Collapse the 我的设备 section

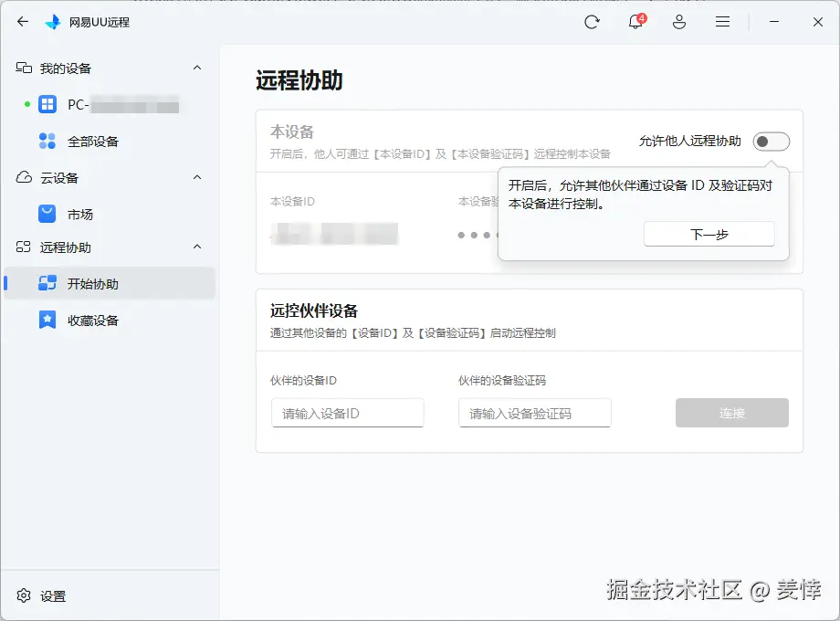[196, 68]
